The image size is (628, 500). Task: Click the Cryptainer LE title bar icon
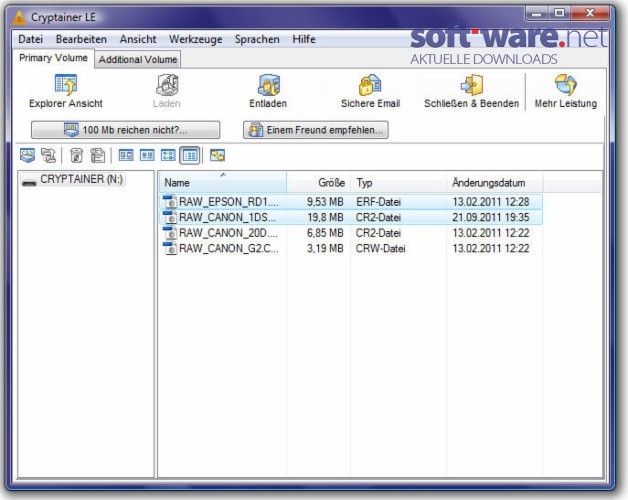[19, 18]
